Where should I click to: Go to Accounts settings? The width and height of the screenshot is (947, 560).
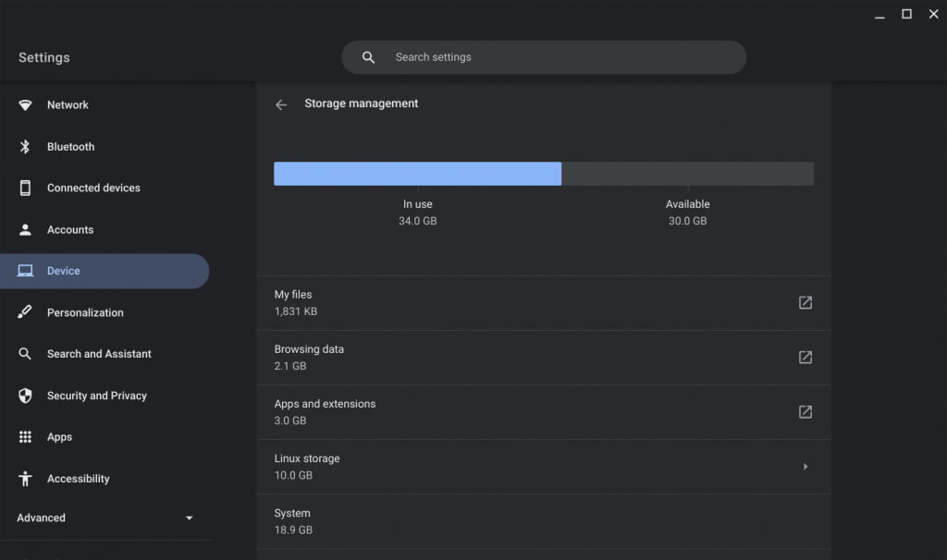click(x=70, y=229)
